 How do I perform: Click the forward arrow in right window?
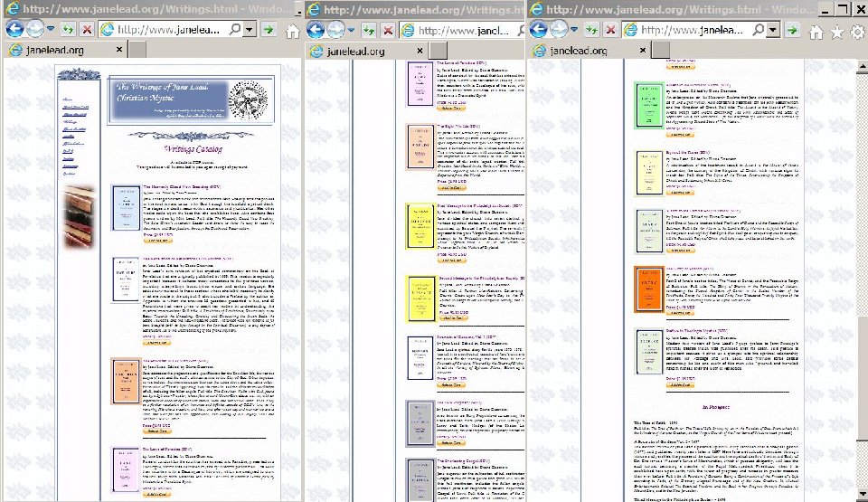pyautogui.click(x=559, y=29)
